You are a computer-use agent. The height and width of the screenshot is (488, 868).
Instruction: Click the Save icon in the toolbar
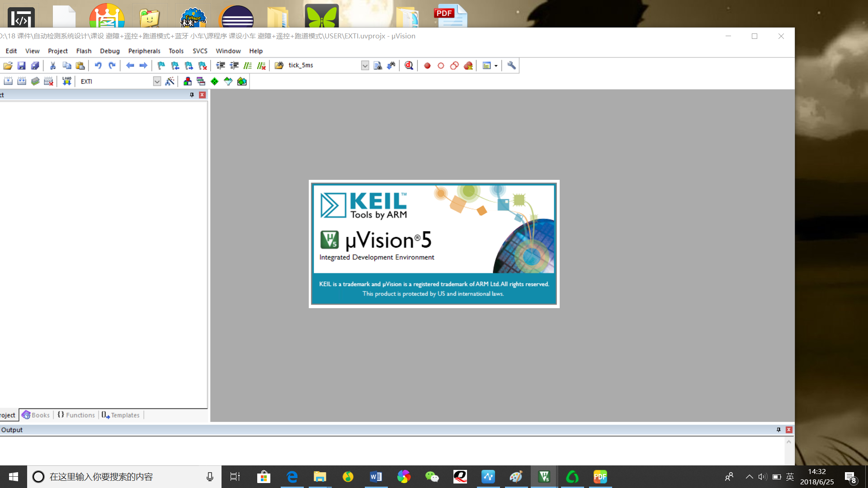(x=21, y=66)
